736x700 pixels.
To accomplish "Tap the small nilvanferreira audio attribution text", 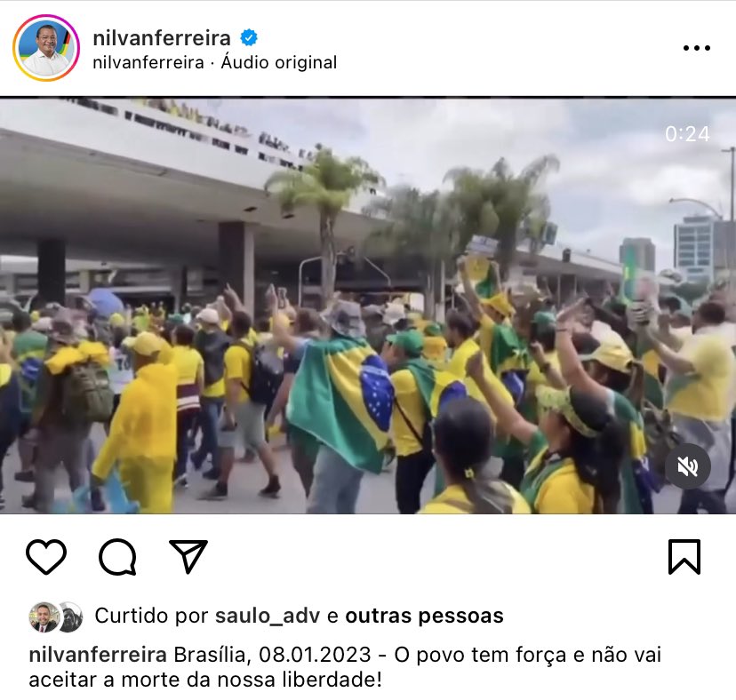I will [148, 62].
